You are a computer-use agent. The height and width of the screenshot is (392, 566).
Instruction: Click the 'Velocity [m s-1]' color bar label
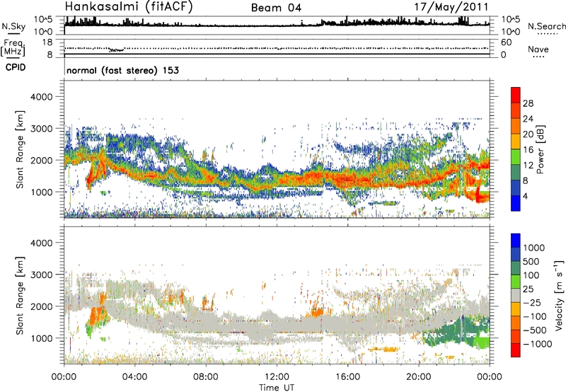click(x=559, y=295)
